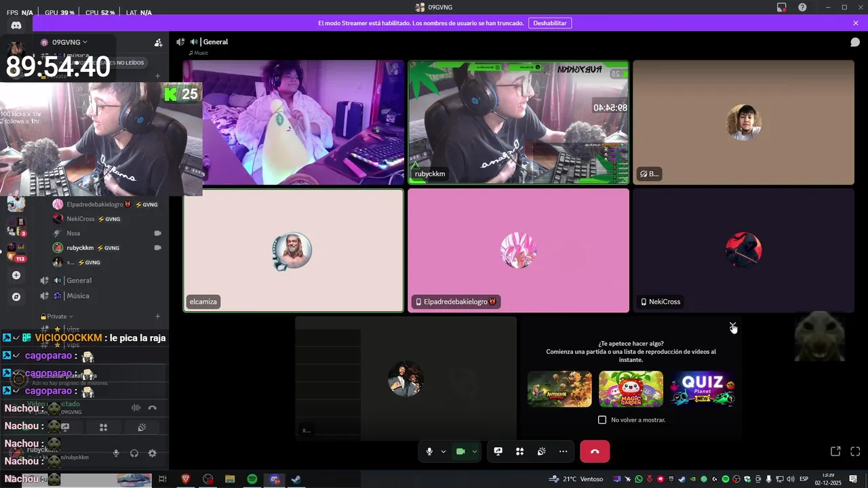Open the soundboard icon in call controls

542,451
